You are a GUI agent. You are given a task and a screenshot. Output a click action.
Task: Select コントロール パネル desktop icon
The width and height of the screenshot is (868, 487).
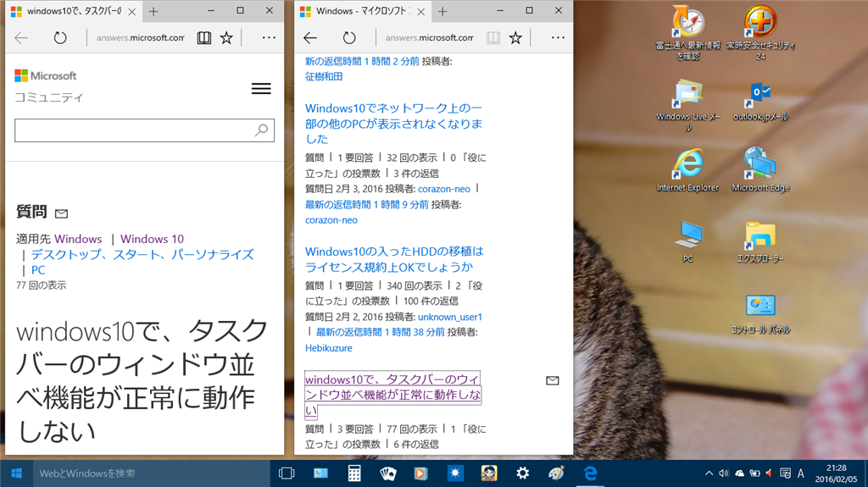[760, 313]
